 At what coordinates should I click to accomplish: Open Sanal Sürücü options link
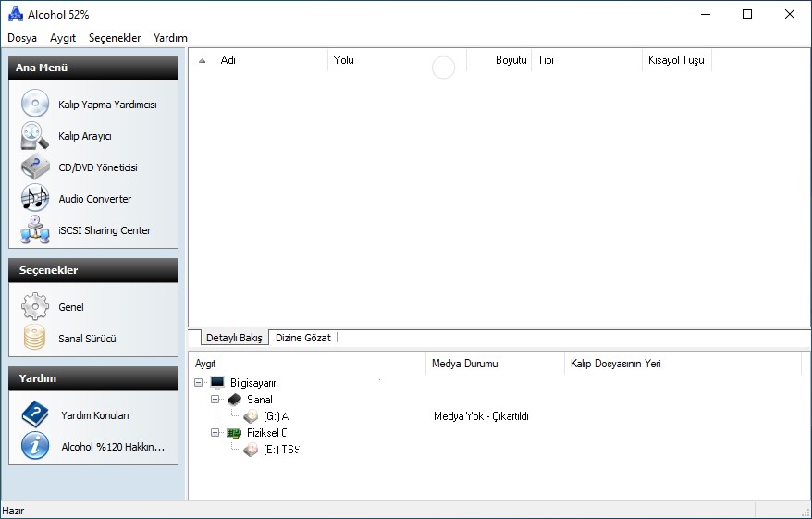[87, 339]
